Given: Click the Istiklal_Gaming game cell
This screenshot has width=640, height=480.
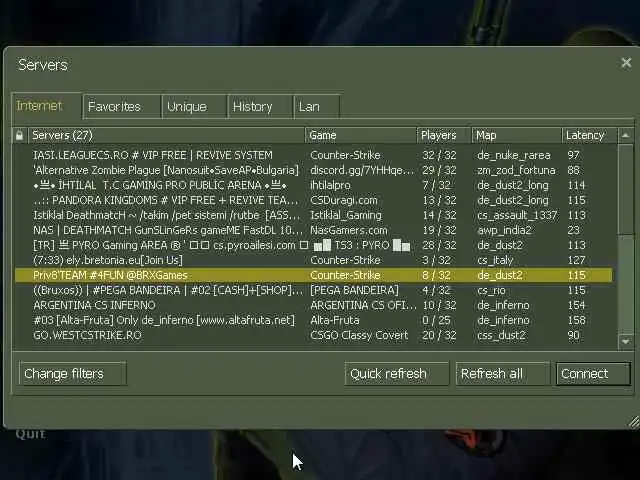Looking at the screenshot, I should (x=346, y=215).
